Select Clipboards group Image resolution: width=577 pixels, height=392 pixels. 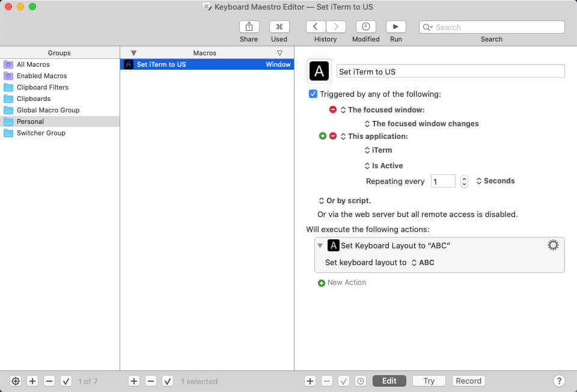coord(60,99)
